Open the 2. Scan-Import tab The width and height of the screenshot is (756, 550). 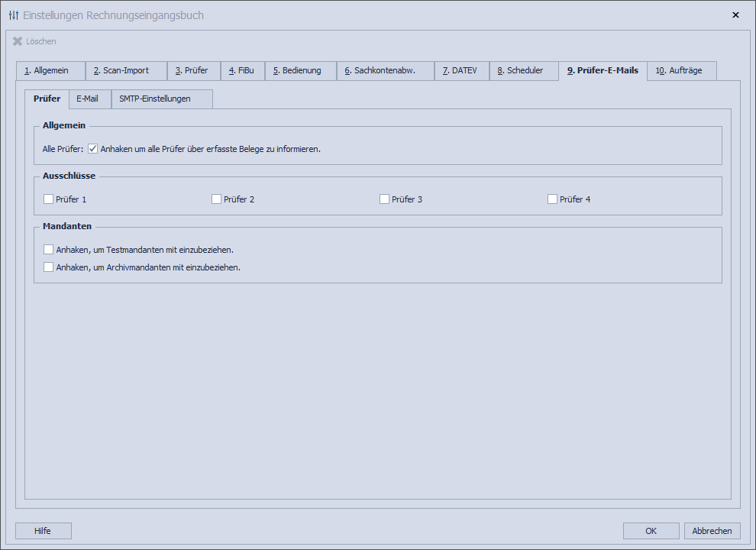[x=126, y=70]
